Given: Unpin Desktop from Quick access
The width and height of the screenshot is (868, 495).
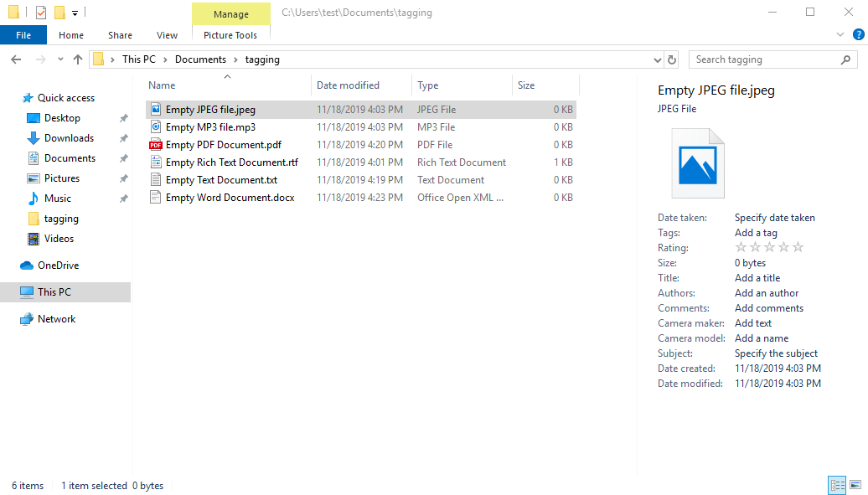Looking at the screenshot, I should click(123, 117).
